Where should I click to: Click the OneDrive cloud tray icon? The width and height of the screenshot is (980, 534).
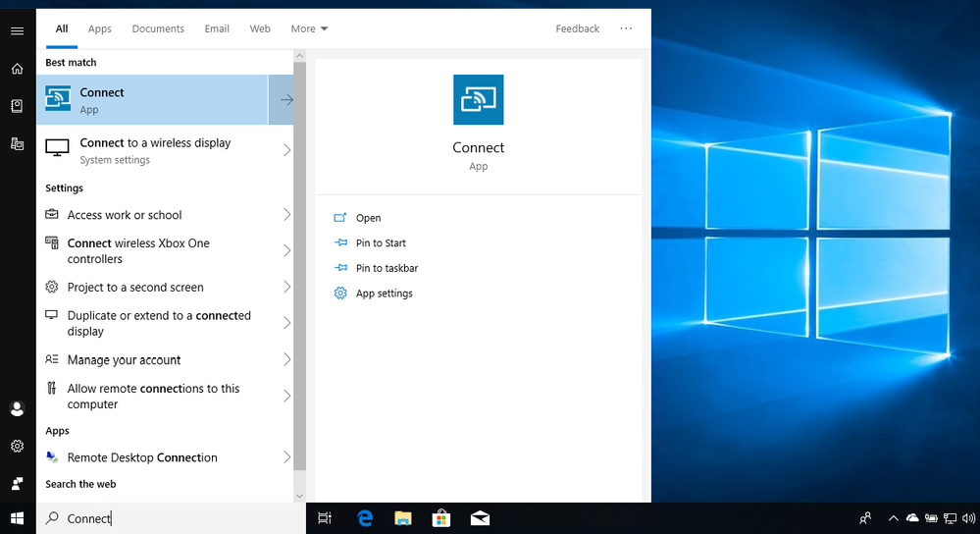point(912,517)
